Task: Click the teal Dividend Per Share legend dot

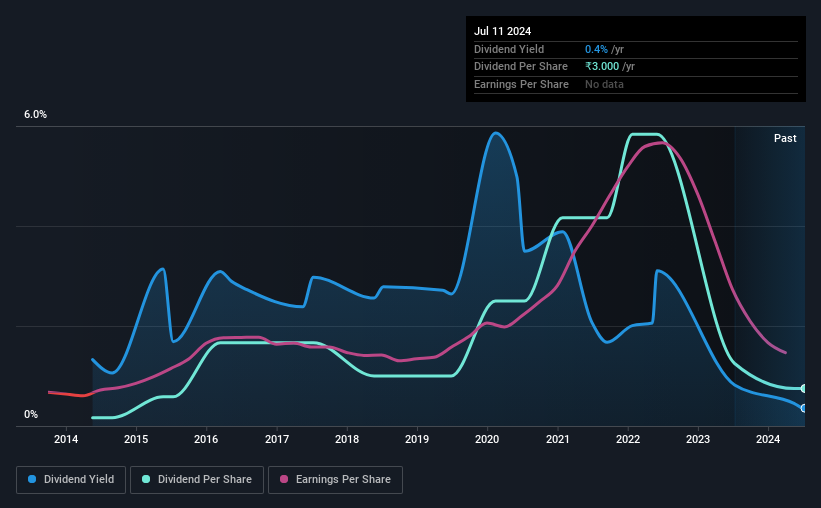Action: tap(146, 479)
